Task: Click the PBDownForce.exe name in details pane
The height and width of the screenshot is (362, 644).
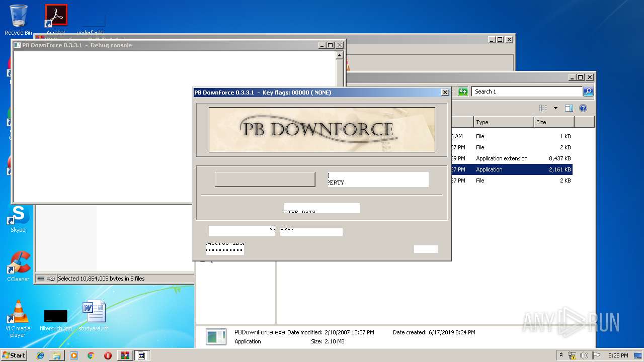Action: [x=260, y=332]
